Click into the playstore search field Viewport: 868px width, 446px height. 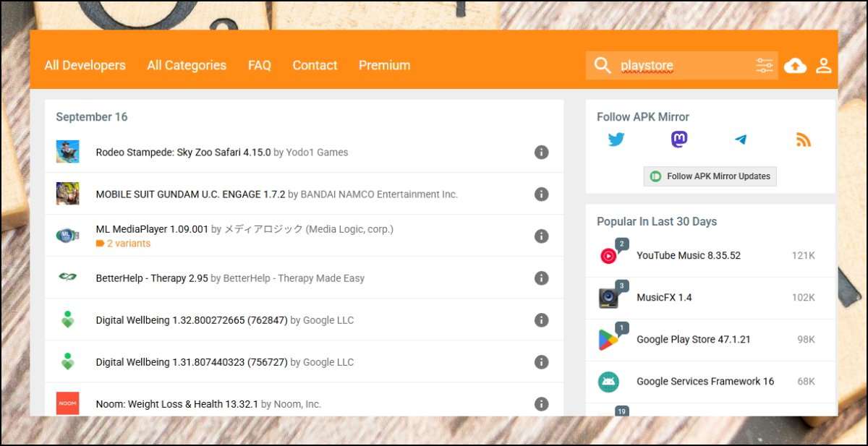(684, 66)
